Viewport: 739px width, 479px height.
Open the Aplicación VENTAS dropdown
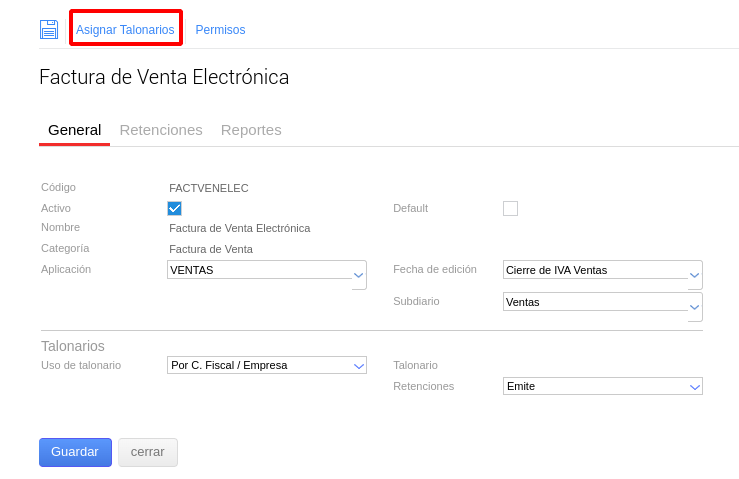click(260, 270)
